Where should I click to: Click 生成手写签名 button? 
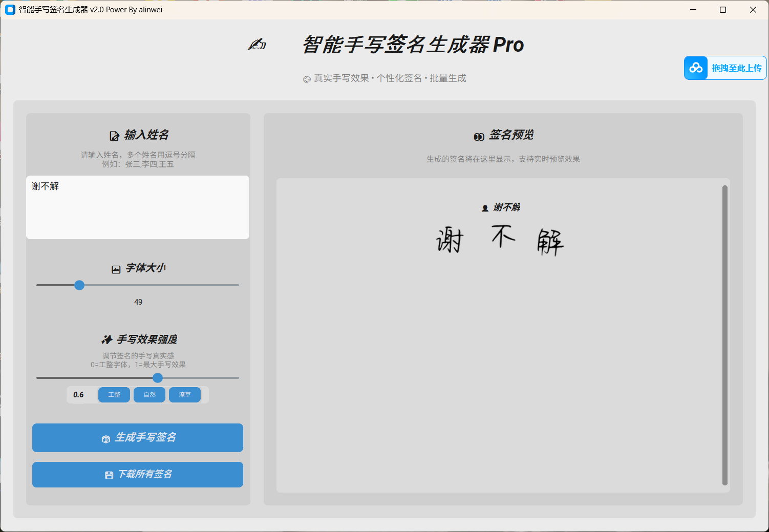tap(138, 438)
